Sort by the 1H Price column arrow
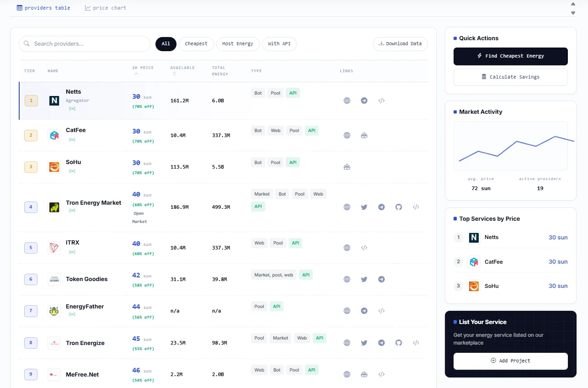The width and height of the screenshot is (588, 388). (136, 74)
